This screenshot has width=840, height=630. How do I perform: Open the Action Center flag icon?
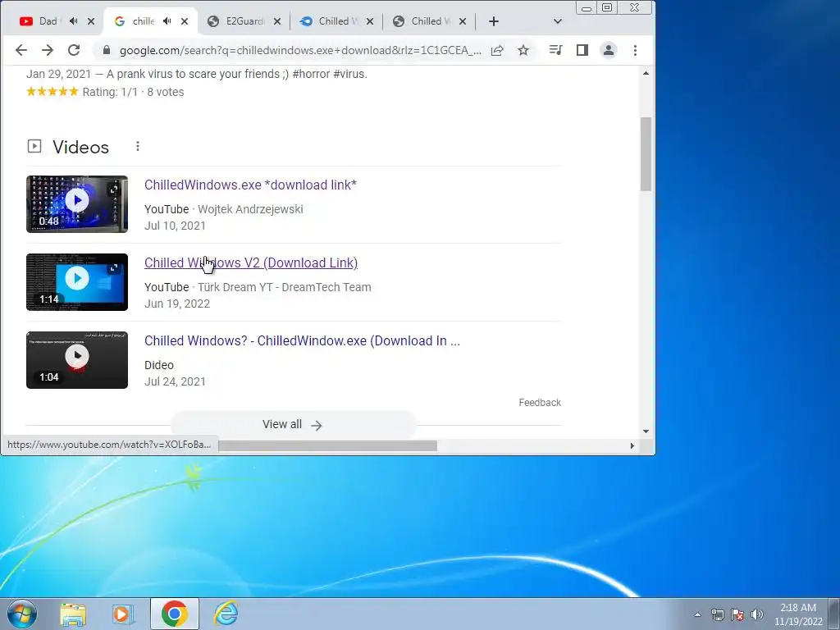point(737,614)
